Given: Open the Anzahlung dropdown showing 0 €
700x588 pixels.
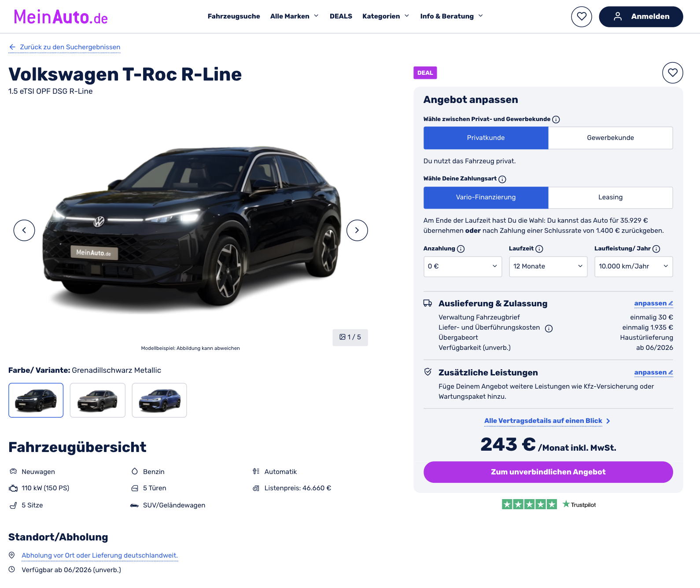Looking at the screenshot, I should (x=463, y=267).
